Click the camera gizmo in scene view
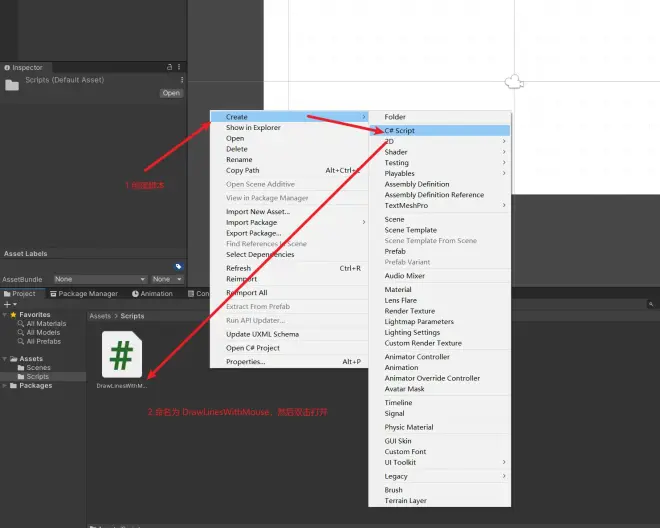Screen dimensions: 660x528 [x=514, y=82]
